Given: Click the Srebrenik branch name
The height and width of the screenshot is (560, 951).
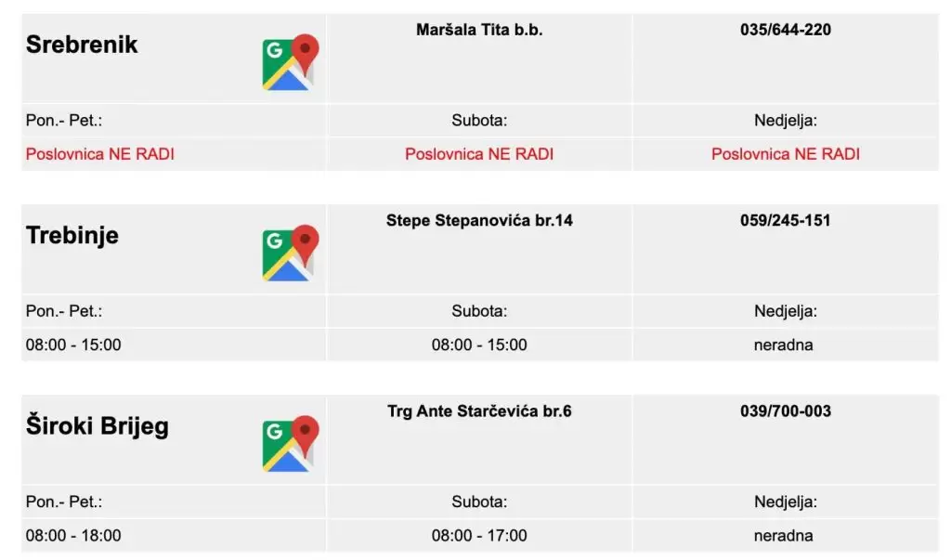Looking at the screenshot, I should 82,45.
